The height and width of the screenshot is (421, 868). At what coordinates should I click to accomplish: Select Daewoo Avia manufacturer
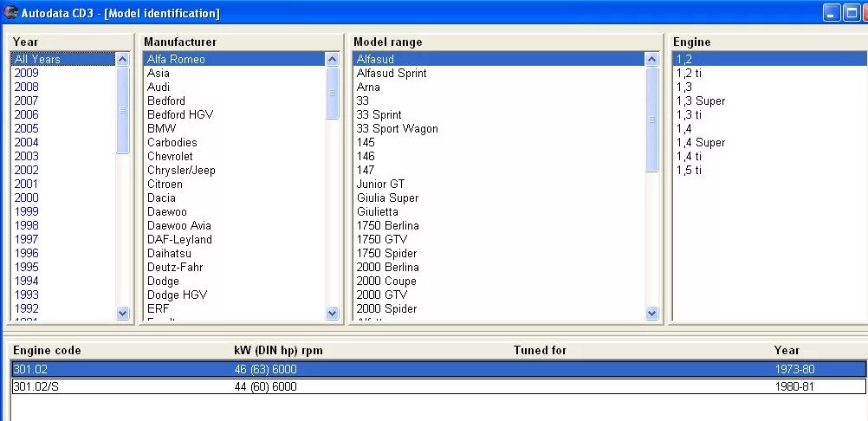pos(178,225)
